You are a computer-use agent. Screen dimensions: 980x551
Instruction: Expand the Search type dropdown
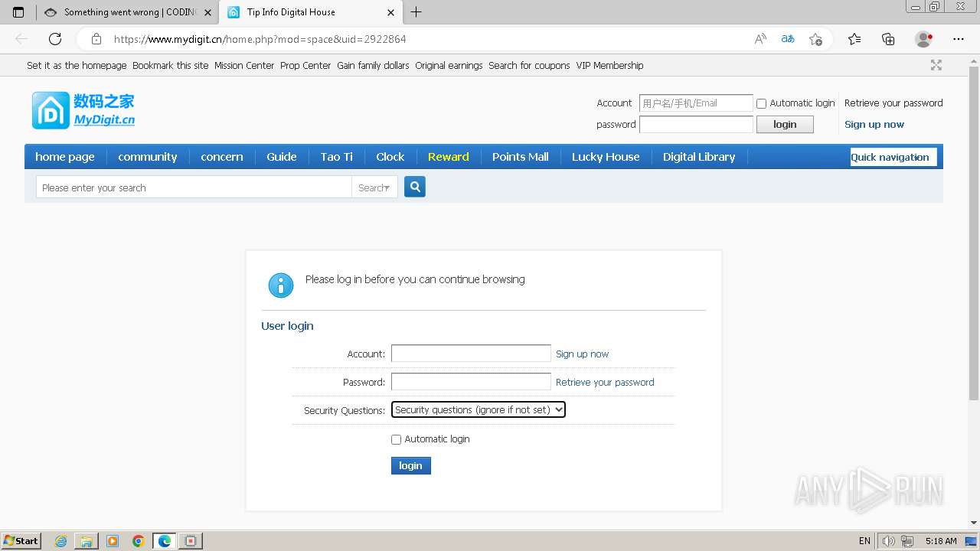374,187
